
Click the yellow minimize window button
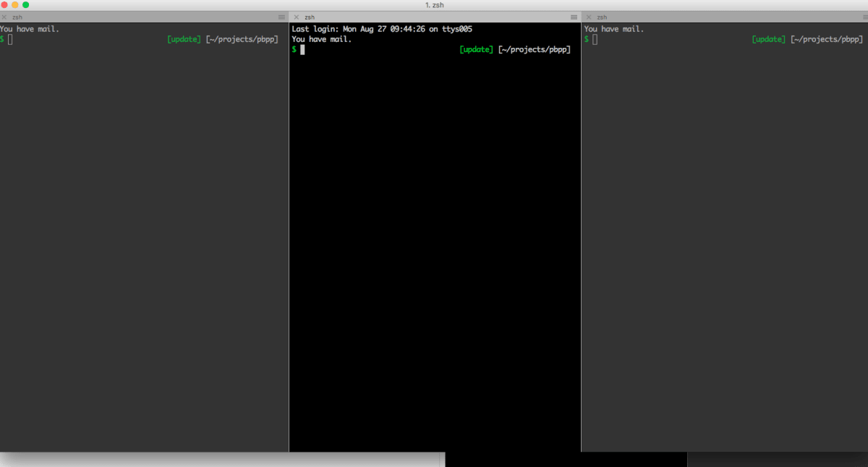(14, 5)
